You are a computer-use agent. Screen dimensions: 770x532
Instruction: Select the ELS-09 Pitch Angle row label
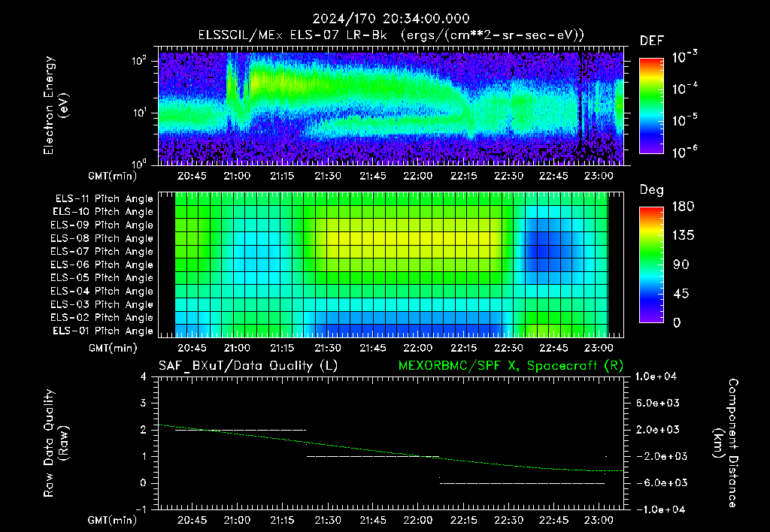point(102,225)
